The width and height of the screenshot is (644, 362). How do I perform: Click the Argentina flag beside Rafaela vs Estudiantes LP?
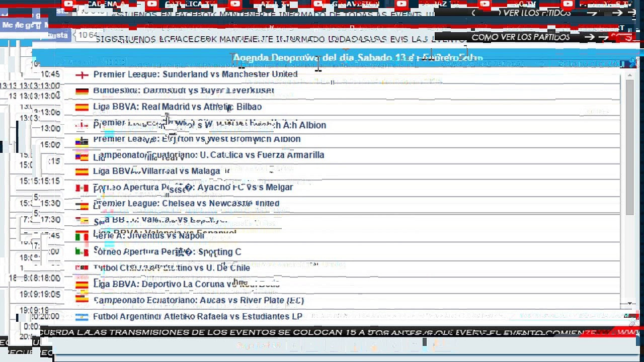pyautogui.click(x=82, y=317)
